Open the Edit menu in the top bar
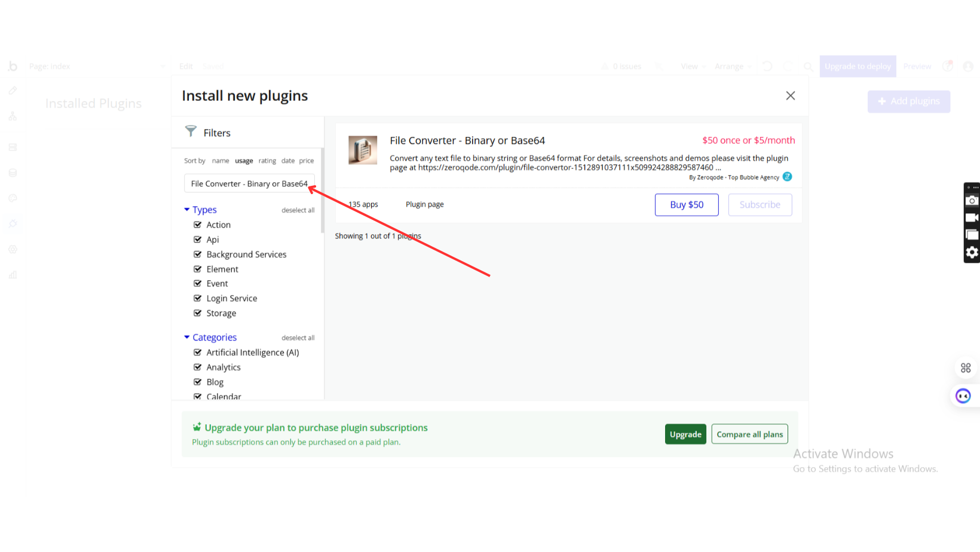Image resolution: width=980 pixels, height=552 pixels. [186, 66]
